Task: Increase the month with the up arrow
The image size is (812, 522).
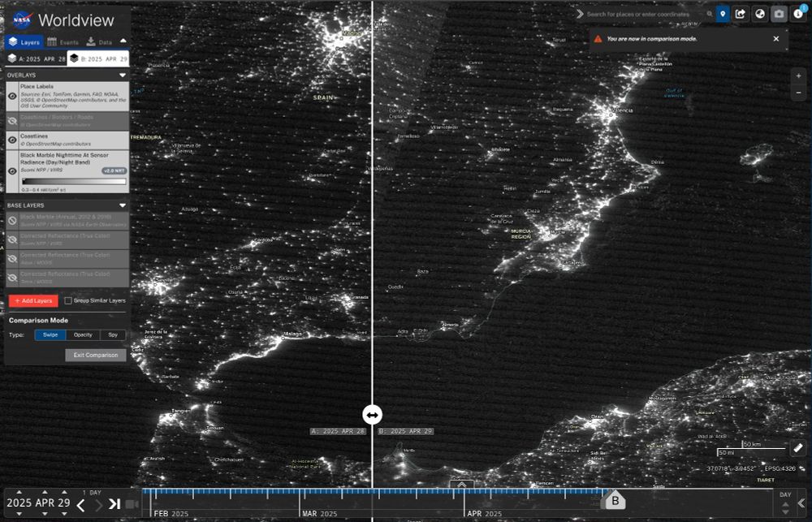Action: point(45,492)
